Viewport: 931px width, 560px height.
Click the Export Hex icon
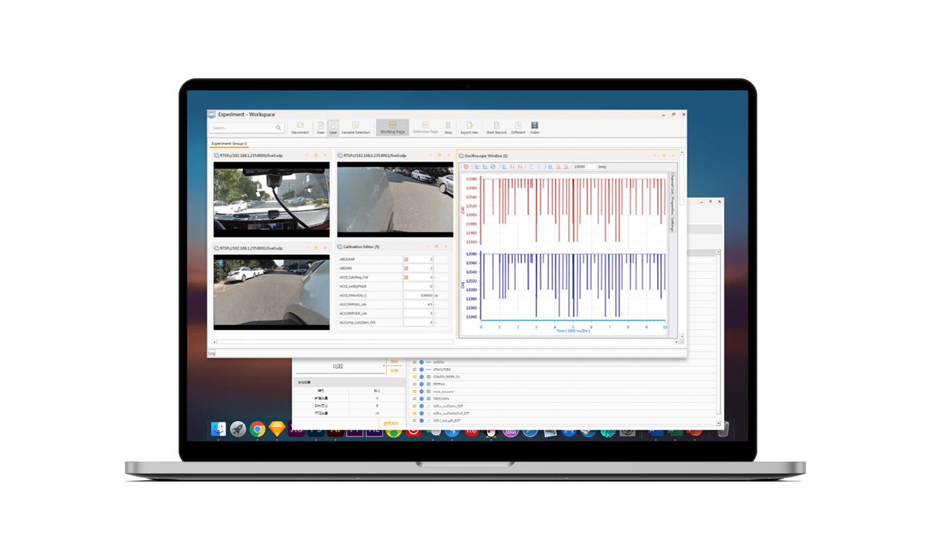[x=470, y=127]
